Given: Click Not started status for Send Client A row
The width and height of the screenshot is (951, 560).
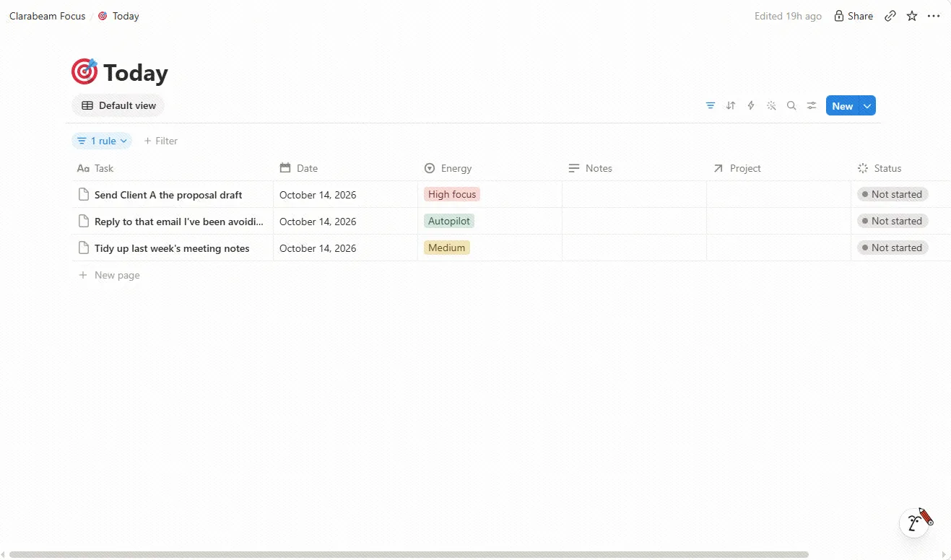Looking at the screenshot, I should click(x=893, y=194).
